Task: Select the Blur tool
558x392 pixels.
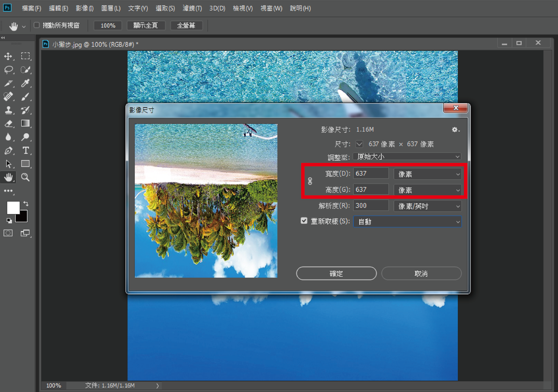Action: pyautogui.click(x=8, y=137)
